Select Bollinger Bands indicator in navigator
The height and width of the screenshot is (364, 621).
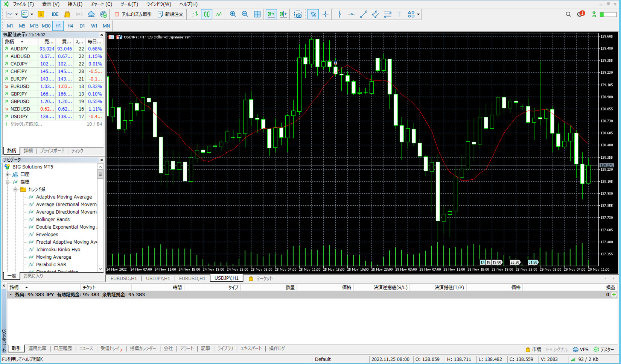click(53, 220)
